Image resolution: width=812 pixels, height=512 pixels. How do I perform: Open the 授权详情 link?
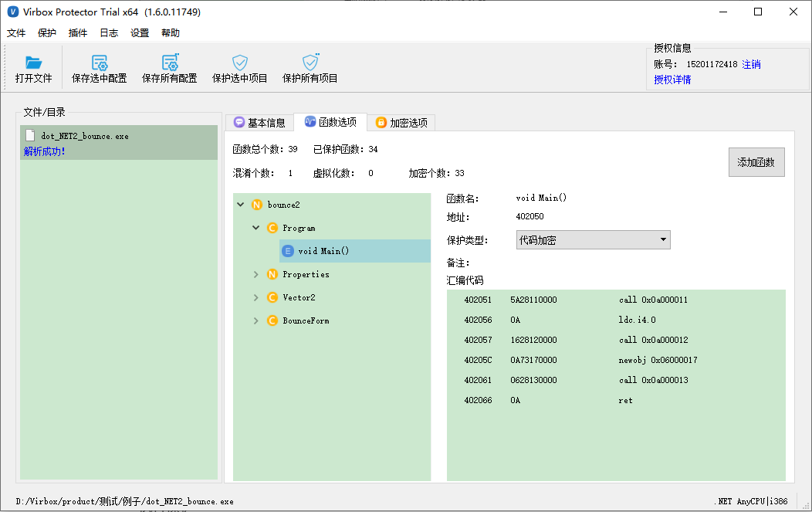(x=672, y=80)
